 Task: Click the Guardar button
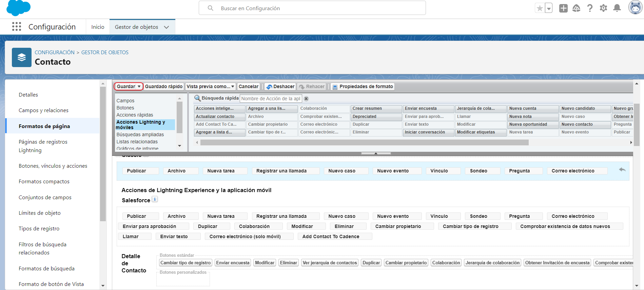coord(126,86)
